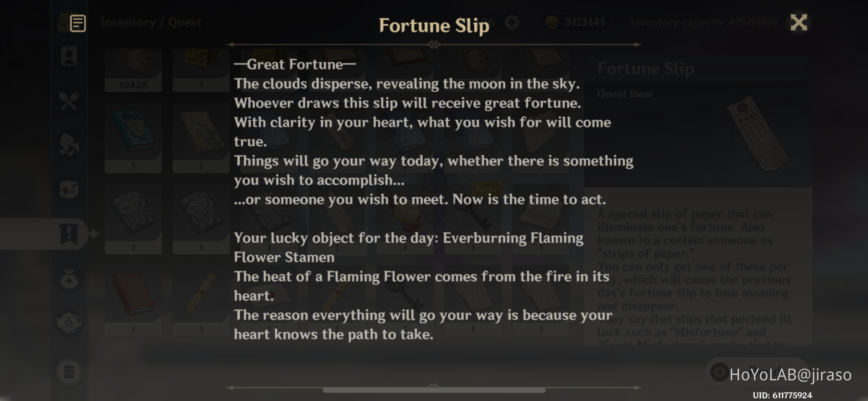
Task: Select the teal book item in the grid
Action: coord(133,137)
